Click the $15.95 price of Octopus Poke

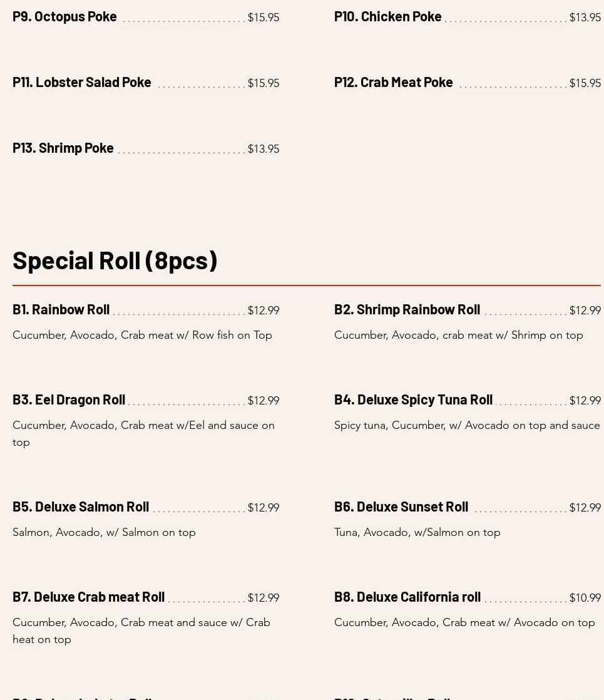coord(264,18)
